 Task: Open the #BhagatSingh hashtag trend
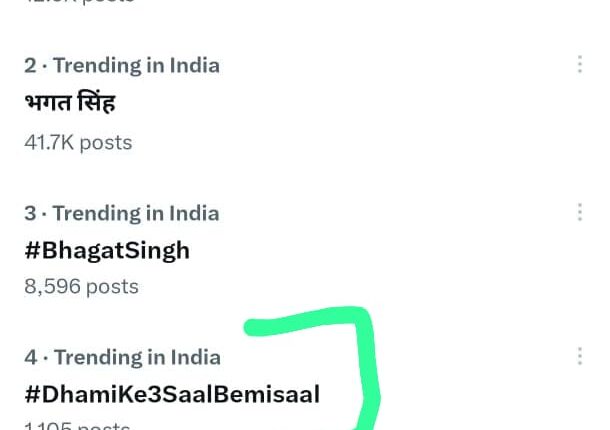107,250
